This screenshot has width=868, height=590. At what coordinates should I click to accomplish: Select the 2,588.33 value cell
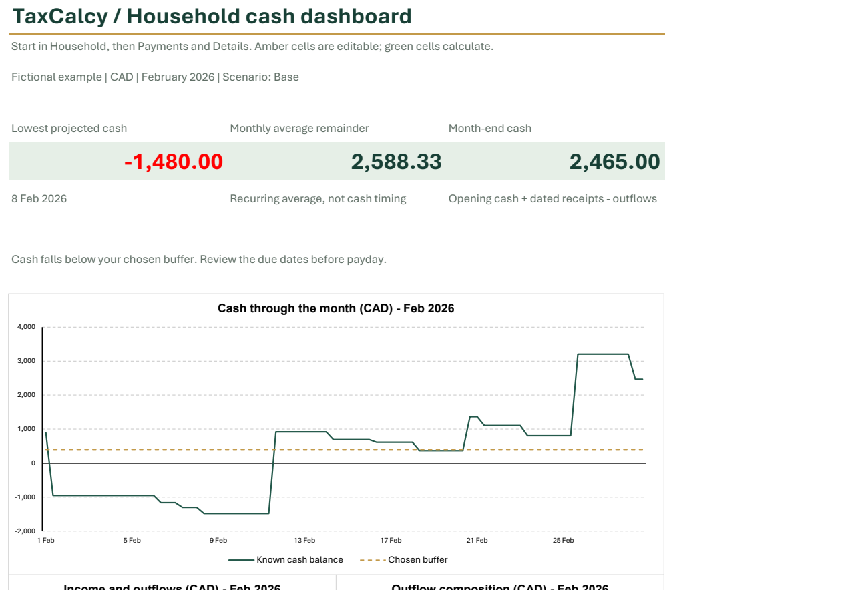tap(337, 162)
